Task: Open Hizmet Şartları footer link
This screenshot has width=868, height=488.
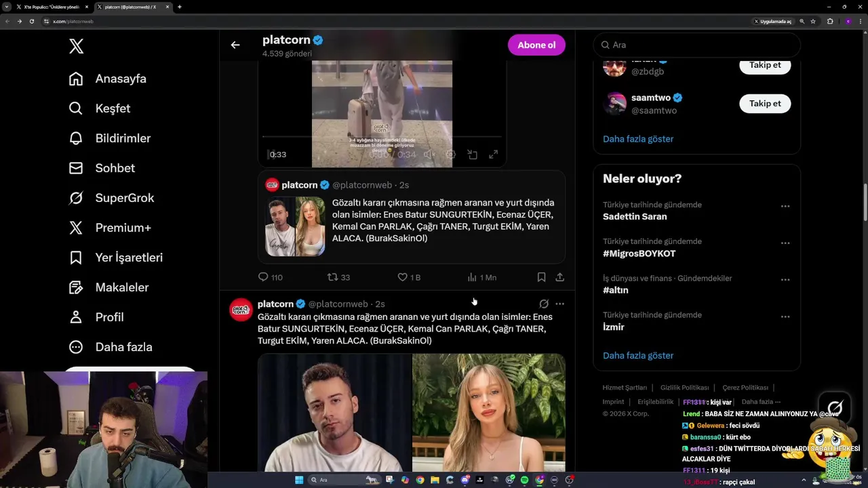Action: point(625,388)
